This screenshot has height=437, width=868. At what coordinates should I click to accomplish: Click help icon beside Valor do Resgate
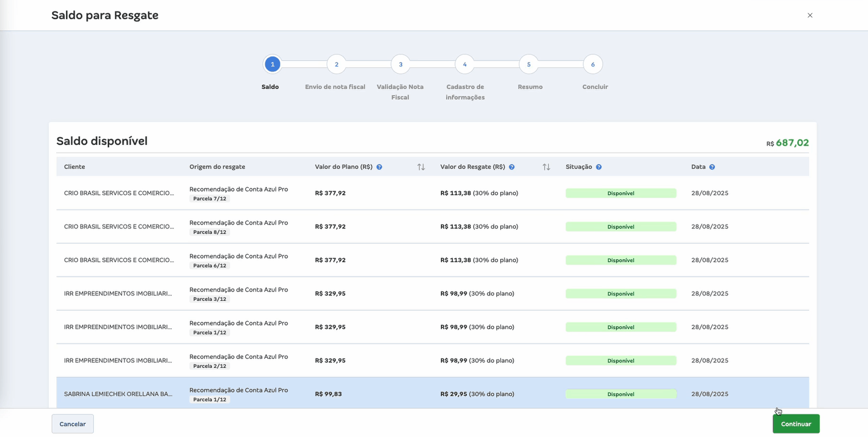tap(512, 167)
